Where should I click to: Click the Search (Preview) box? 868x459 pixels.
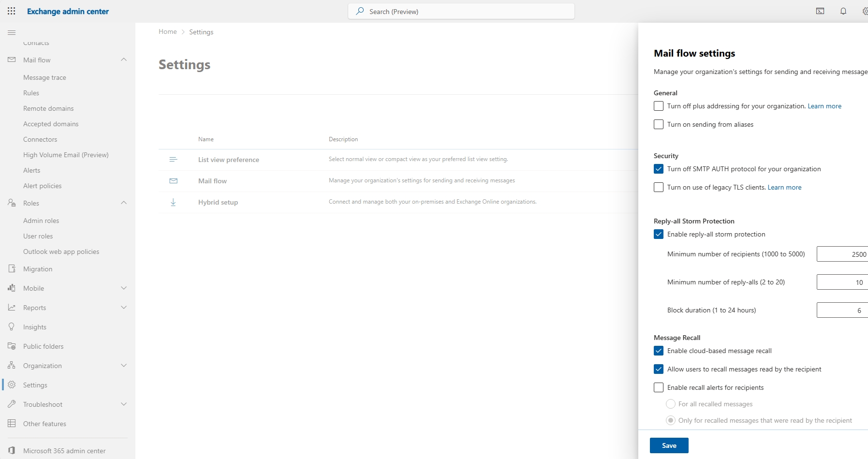pos(461,11)
